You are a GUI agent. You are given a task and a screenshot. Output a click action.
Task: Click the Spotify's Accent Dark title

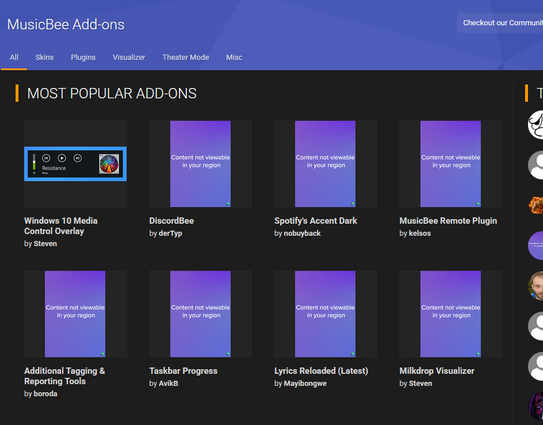(x=315, y=221)
